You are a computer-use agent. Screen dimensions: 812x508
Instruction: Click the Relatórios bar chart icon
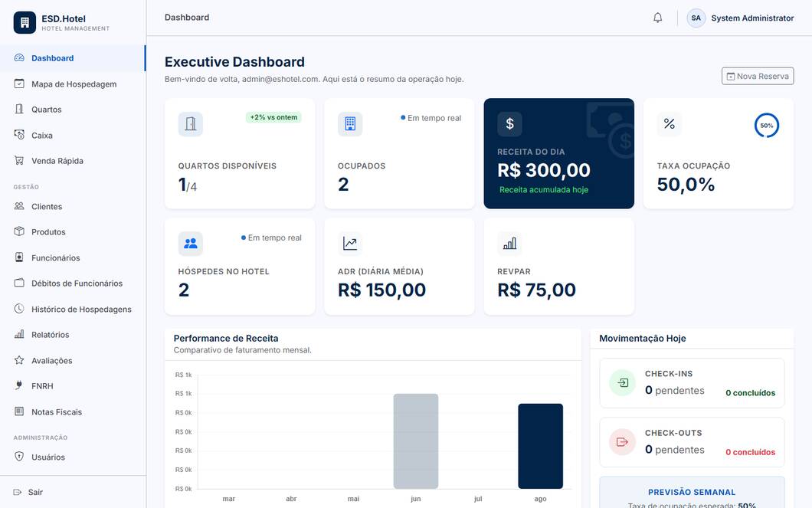[19, 334]
